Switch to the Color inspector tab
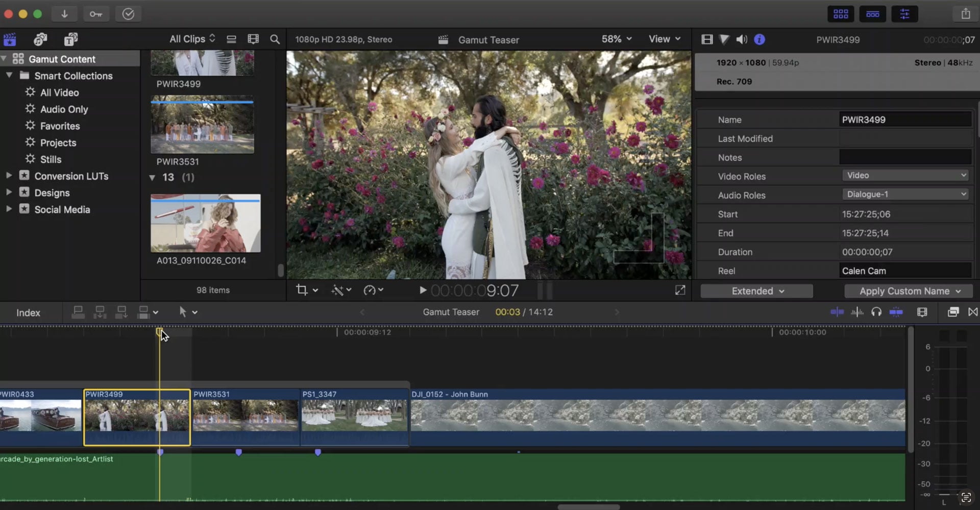Viewport: 980px width, 510px height. pos(724,39)
